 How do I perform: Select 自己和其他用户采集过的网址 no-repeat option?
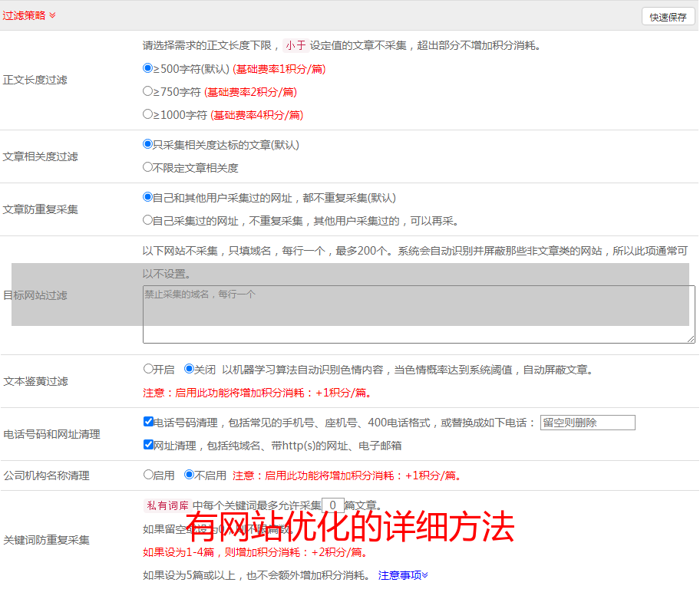pyautogui.click(x=148, y=197)
